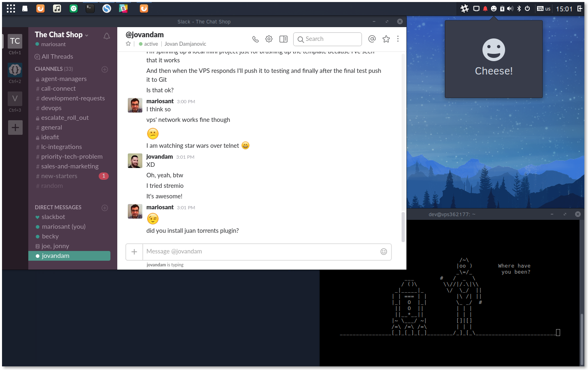This screenshot has height=370, width=588.
Task: Open the applications grid menu in top panel
Action: (x=11, y=9)
